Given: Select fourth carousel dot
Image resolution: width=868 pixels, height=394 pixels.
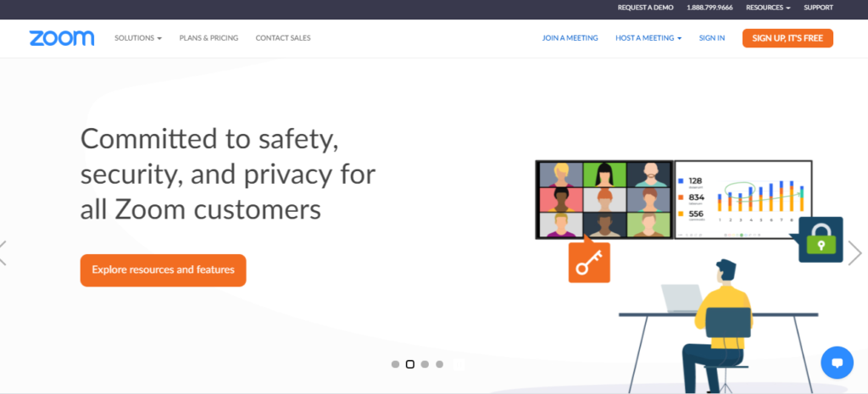Looking at the screenshot, I should tap(440, 364).
